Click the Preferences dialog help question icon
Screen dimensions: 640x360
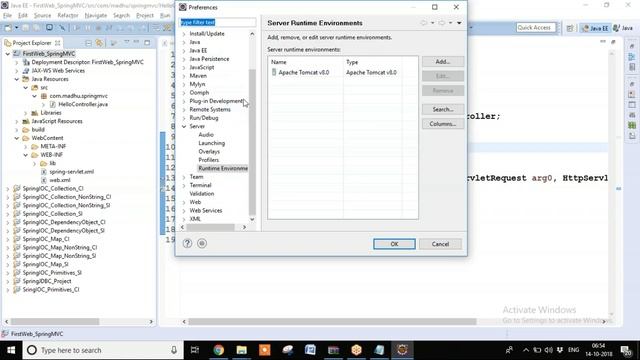(x=187, y=243)
